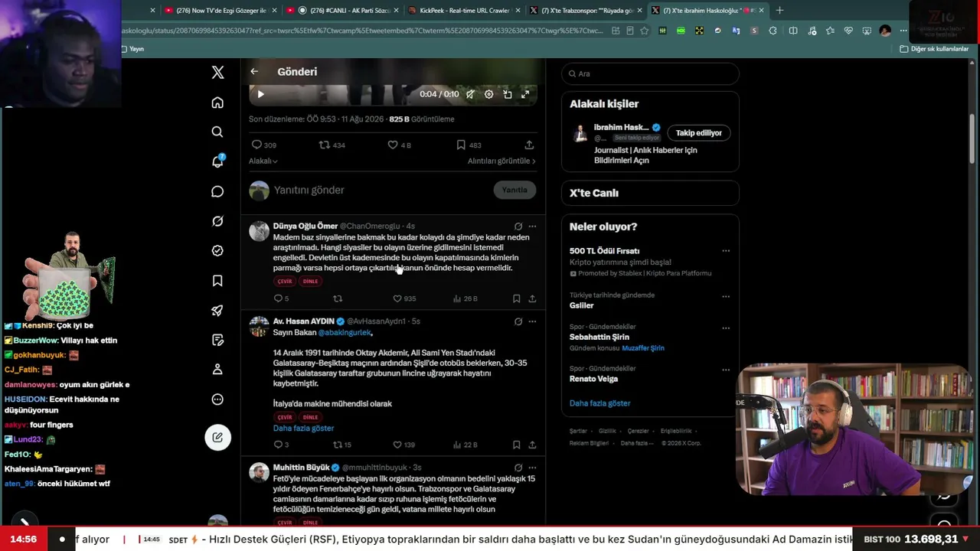
Task: Open Bookmarks from the left sidebar
Action: coord(217,281)
